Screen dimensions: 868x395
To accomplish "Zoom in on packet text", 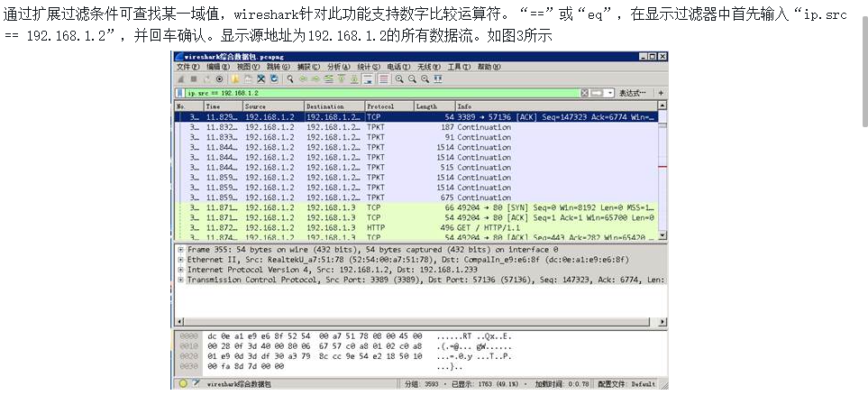I will tap(399, 79).
